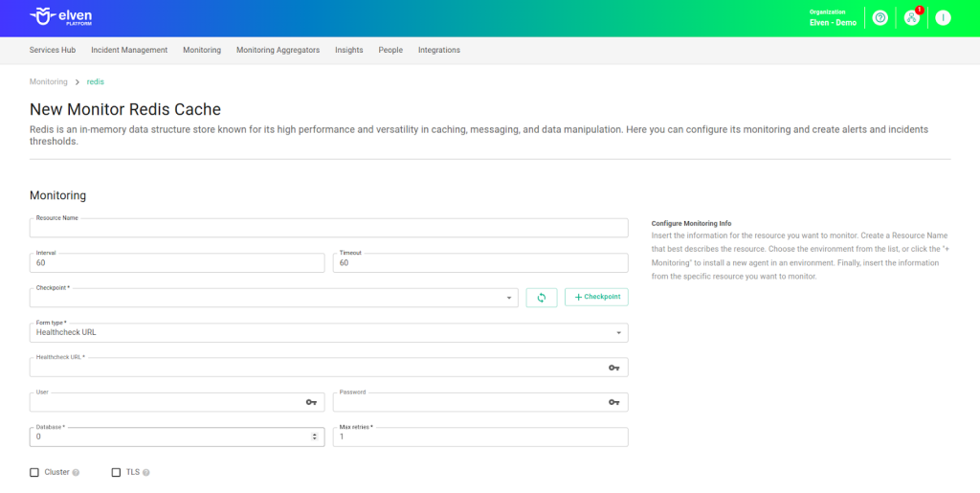Open the user profile avatar

[943, 18]
